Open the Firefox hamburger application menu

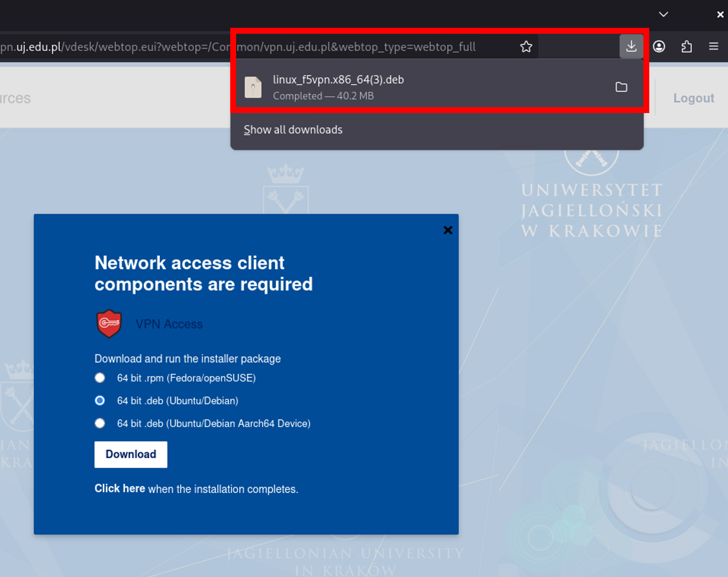[x=714, y=47]
